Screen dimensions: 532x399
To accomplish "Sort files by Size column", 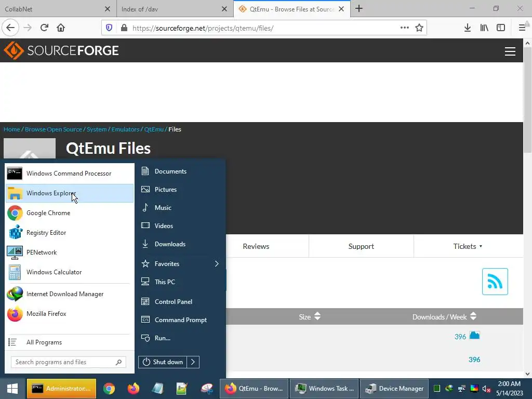I will [310, 317].
